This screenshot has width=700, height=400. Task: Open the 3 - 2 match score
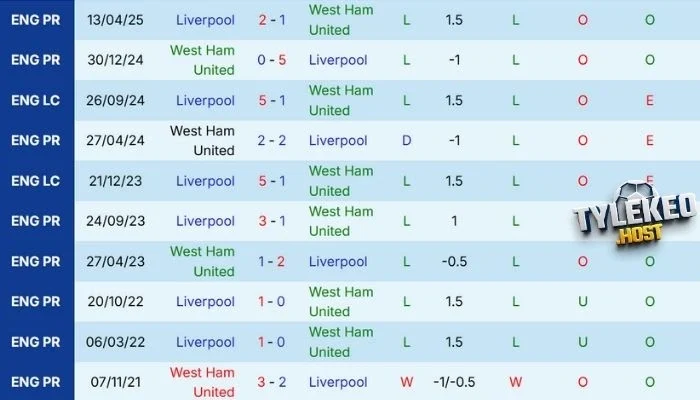coord(271,382)
